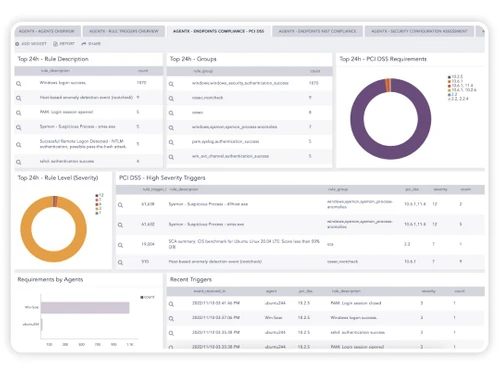Click magnifier for sshd authentication success in Rule Description
The width and height of the screenshot is (500, 375).
pos(19,162)
